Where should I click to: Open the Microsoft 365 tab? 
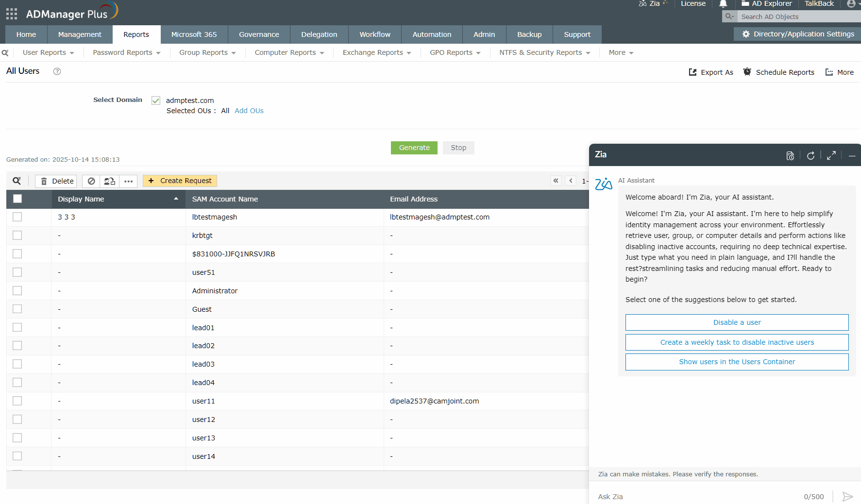[x=194, y=34]
